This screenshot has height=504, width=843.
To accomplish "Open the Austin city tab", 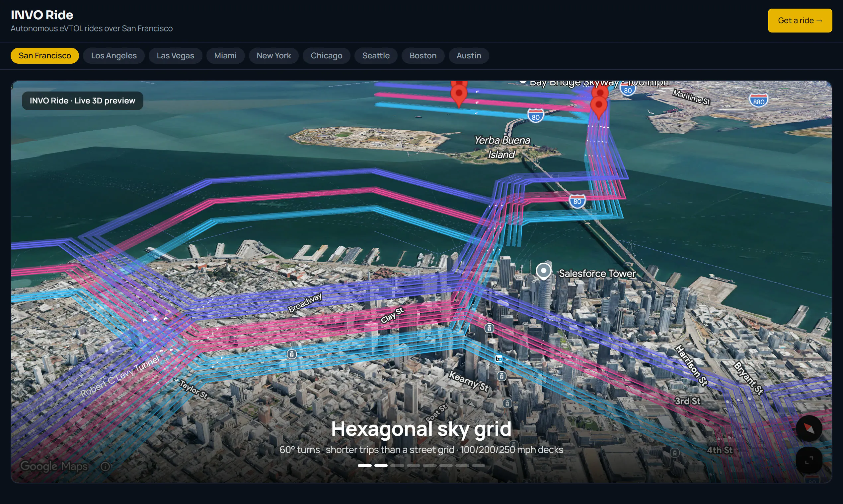I will pyautogui.click(x=469, y=56).
